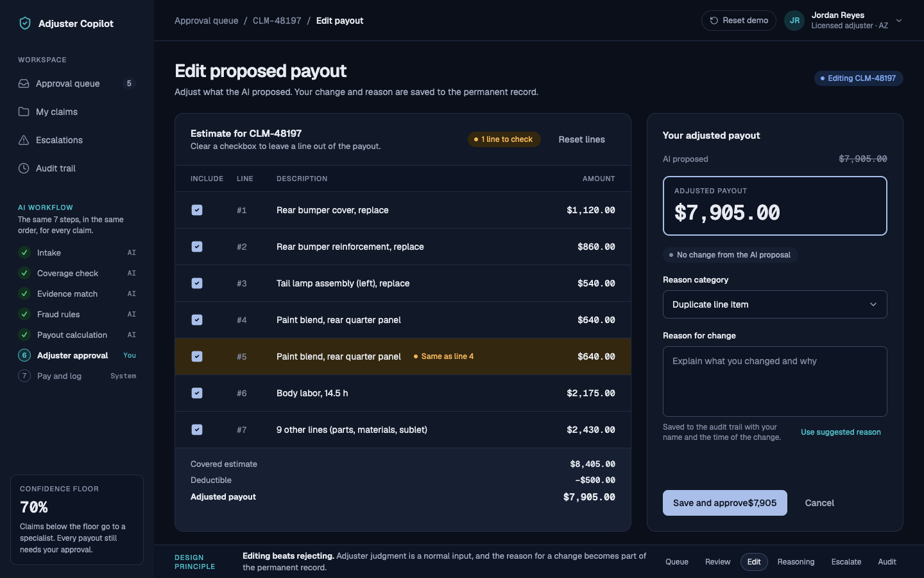
Task: Click the Fraud rules step checkmark icon
Action: pyautogui.click(x=24, y=314)
